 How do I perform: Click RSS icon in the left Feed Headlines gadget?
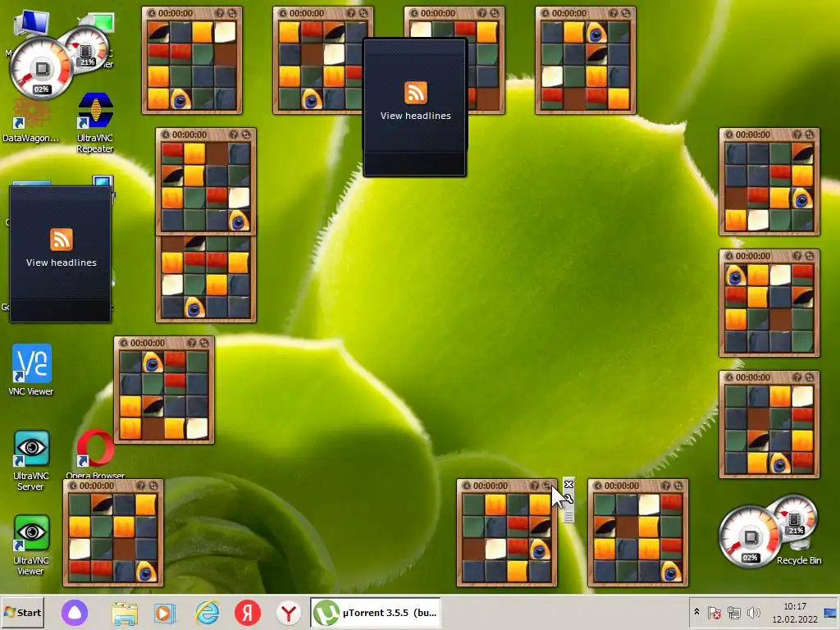click(x=61, y=239)
